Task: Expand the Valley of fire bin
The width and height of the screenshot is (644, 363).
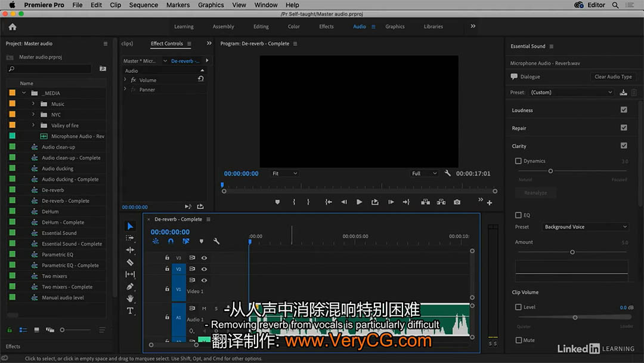Action: click(33, 125)
